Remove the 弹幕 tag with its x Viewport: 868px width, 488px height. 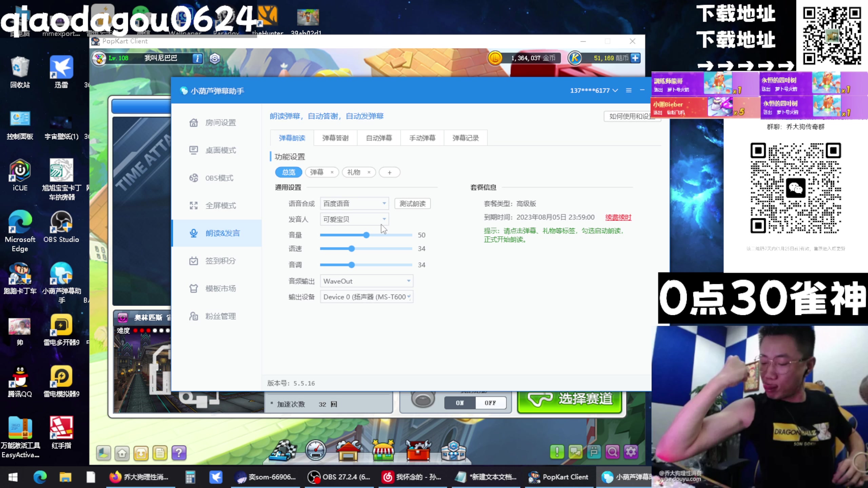pyautogui.click(x=332, y=172)
